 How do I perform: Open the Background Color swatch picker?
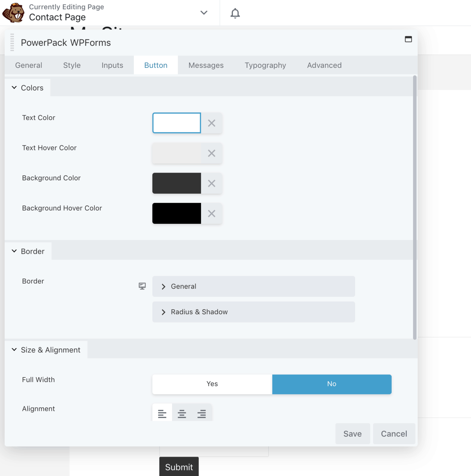[x=177, y=183]
